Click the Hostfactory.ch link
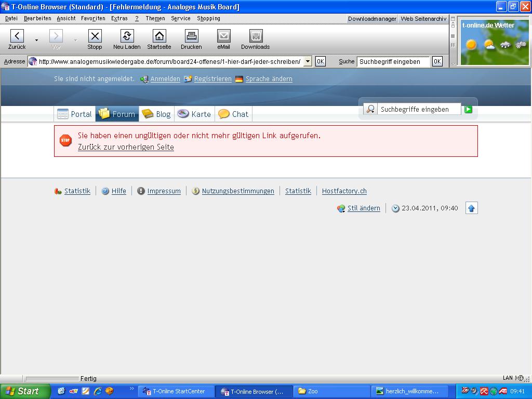The image size is (532, 399). 344,191
